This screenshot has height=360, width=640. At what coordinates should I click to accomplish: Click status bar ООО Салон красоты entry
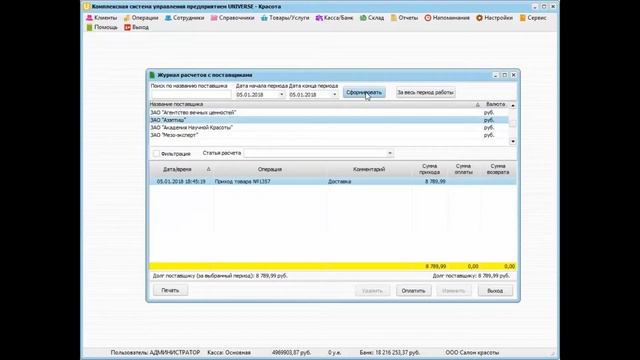[472, 352]
